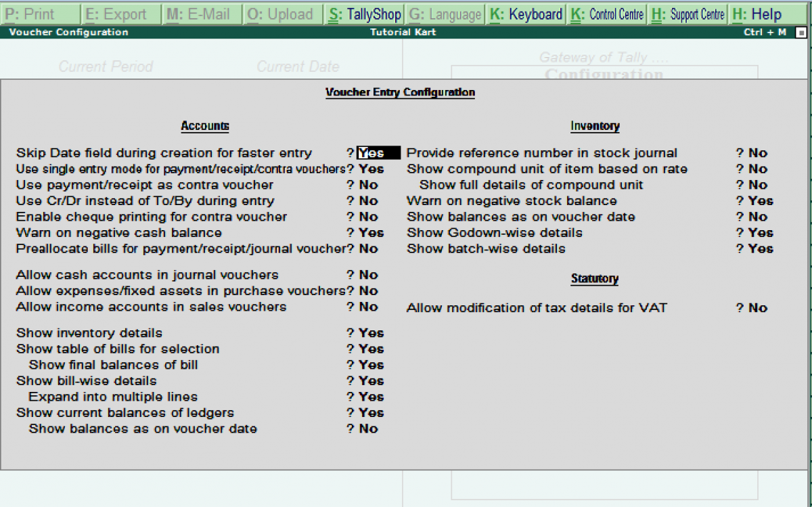
Task: Toggle Show batch-wise details option
Action: (x=759, y=248)
